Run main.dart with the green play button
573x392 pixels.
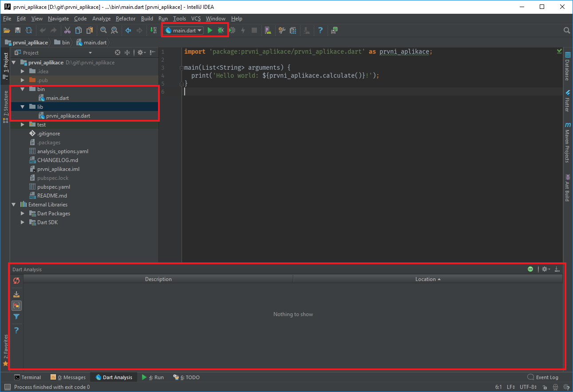(210, 30)
